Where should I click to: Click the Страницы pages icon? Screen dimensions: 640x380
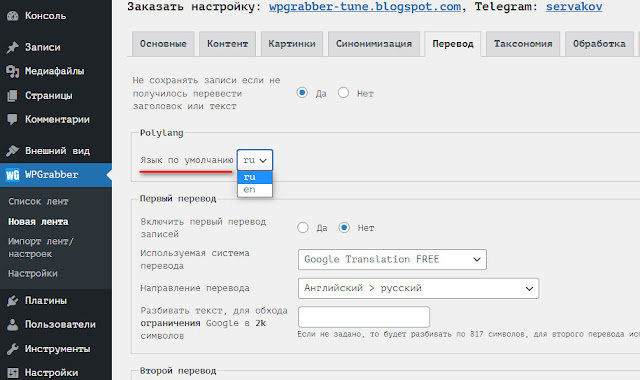(x=13, y=96)
